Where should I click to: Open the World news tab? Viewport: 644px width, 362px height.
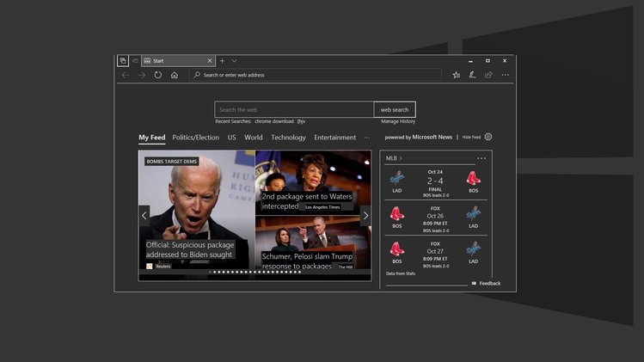(x=254, y=138)
